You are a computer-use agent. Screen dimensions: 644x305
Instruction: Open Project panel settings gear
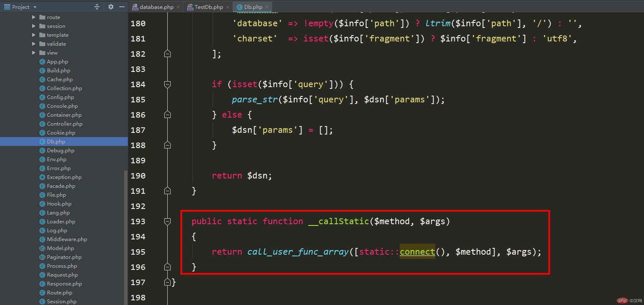tap(111, 7)
